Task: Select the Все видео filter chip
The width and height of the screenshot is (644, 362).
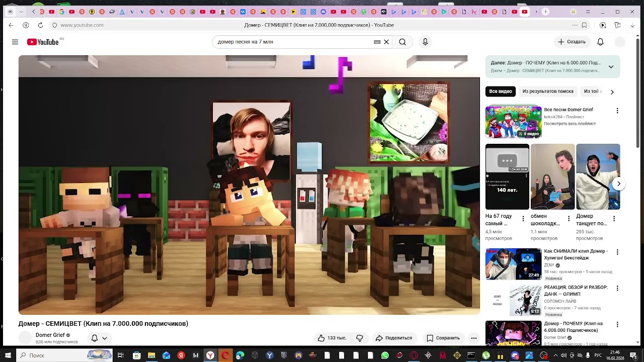Action: [501, 92]
